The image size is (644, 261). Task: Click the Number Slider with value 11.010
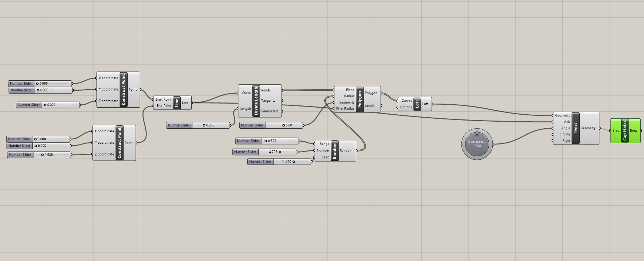point(280,161)
